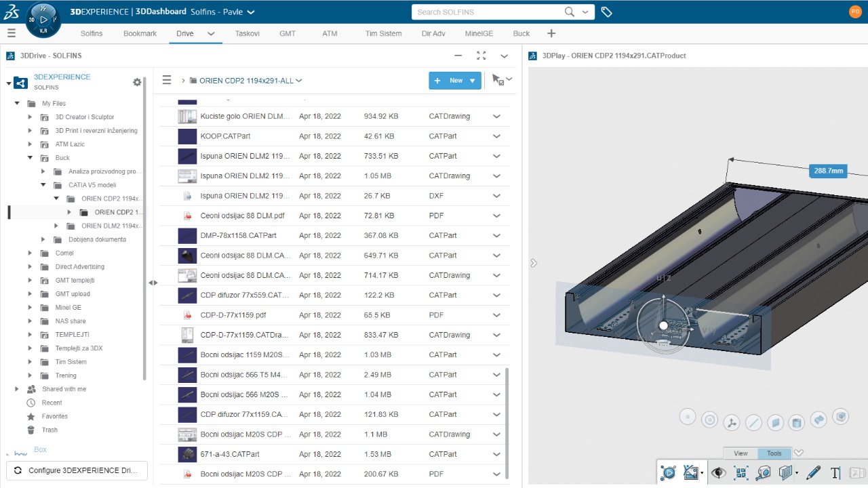The image size is (868, 488).
Task: Collapse the Buck folder
Action: (x=30, y=157)
